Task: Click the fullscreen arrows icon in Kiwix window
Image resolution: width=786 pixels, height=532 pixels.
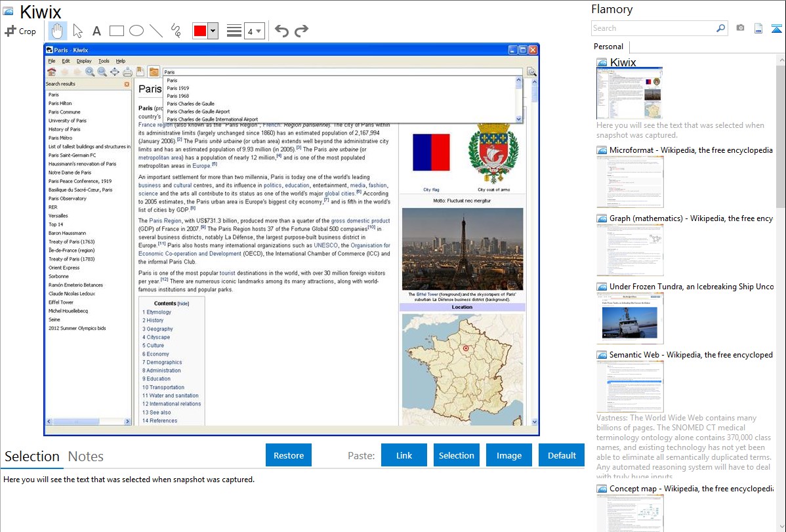Action: click(115, 72)
